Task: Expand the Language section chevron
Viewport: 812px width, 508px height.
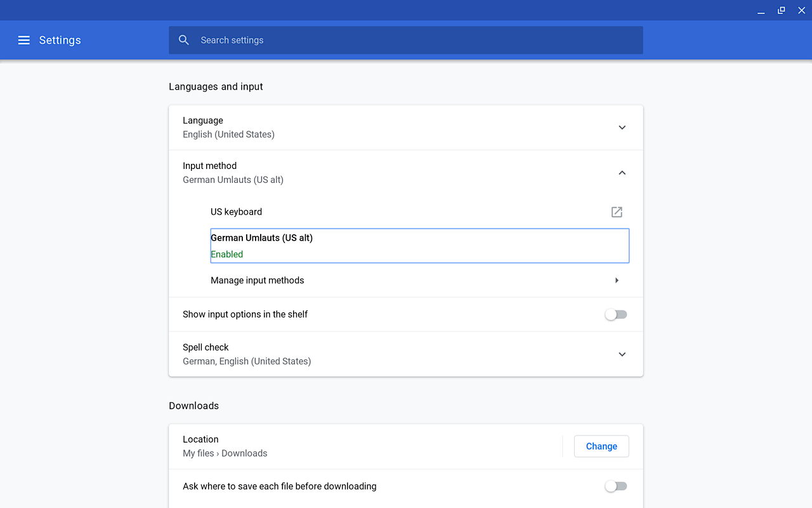Action: click(622, 128)
